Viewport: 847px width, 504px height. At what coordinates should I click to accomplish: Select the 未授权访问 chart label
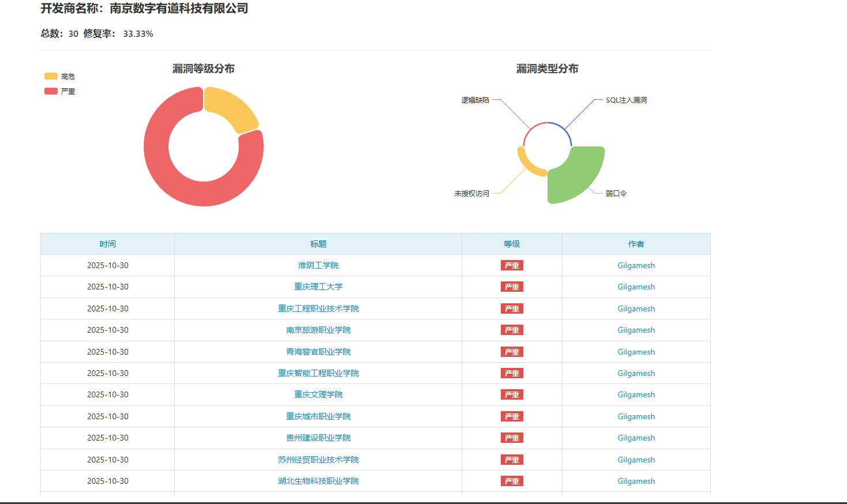(x=471, y=193)
